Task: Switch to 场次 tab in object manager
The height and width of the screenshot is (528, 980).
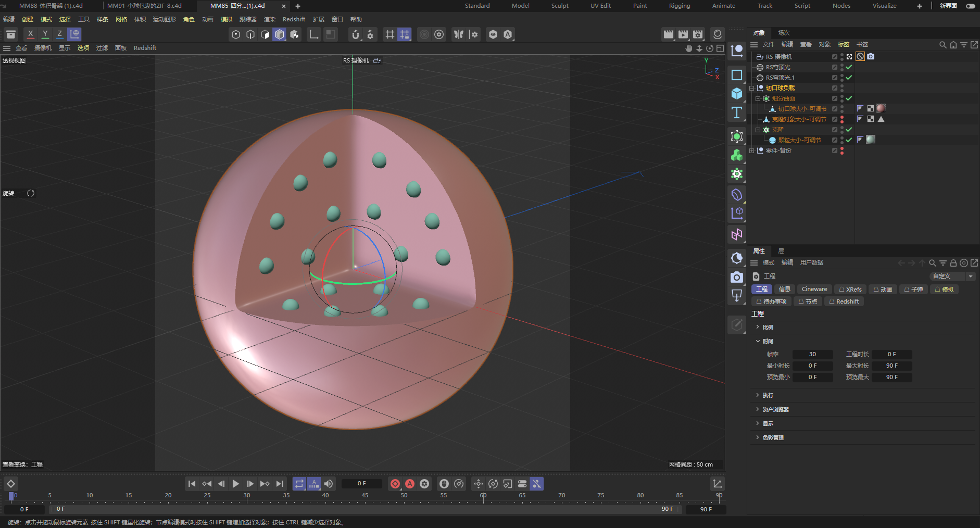Action: tap(784, 33)
